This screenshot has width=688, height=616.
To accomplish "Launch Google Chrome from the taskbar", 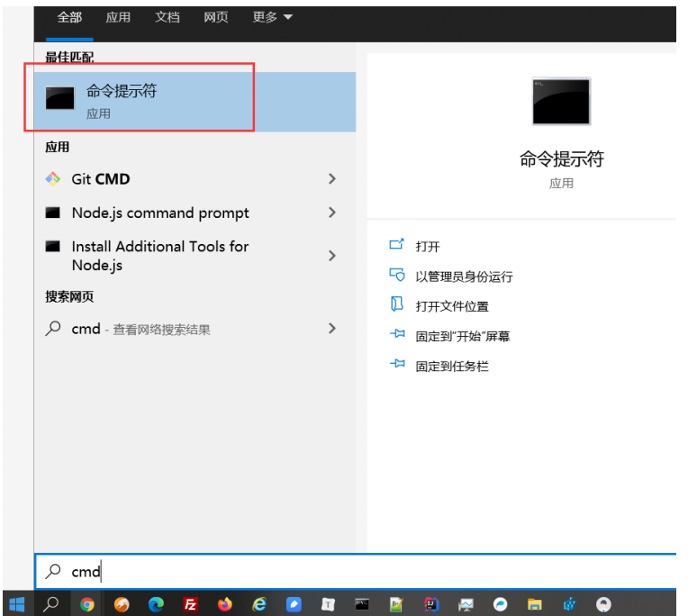I will [x=86, y=604].
